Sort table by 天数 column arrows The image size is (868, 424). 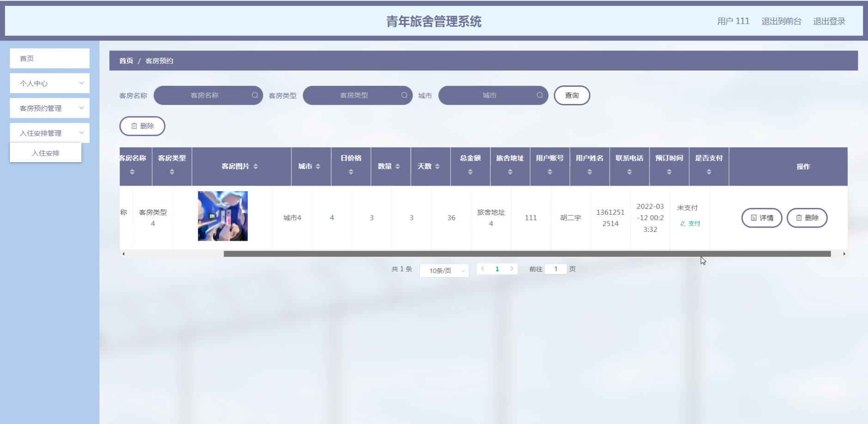click(437, 166)
